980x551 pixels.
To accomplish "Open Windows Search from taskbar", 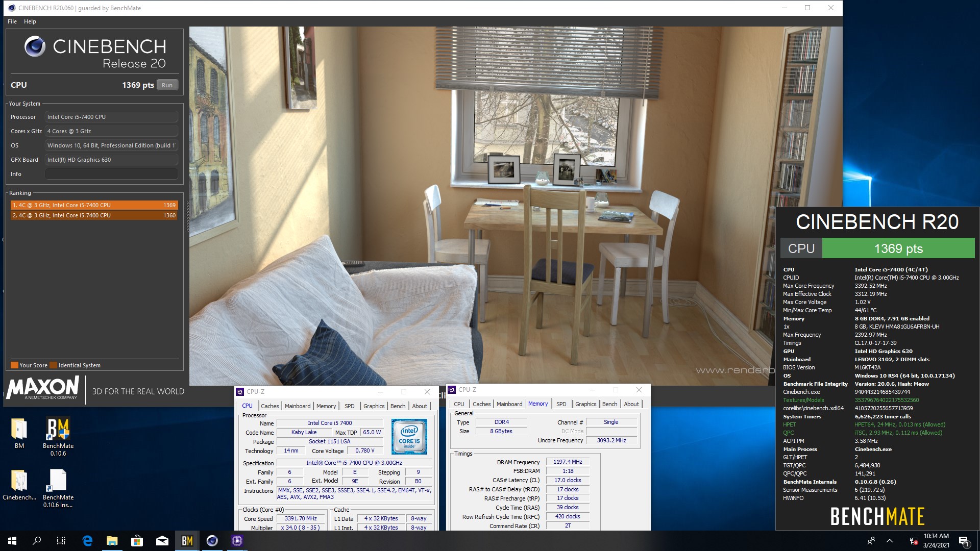I will 37,541.
